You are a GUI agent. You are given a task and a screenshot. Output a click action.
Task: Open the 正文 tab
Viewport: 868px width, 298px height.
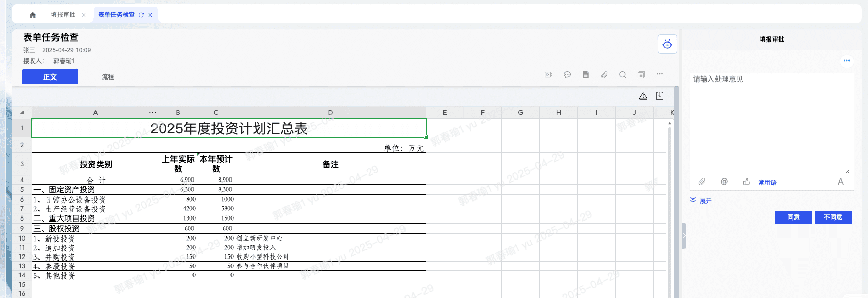click(50, 76)
